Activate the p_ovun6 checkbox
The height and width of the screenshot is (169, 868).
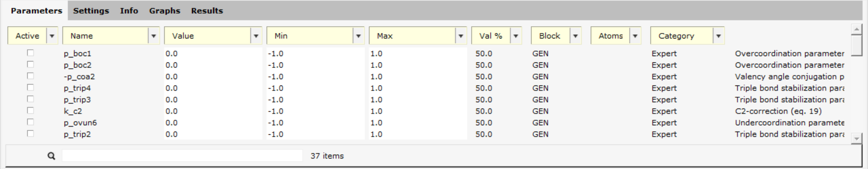30,122
